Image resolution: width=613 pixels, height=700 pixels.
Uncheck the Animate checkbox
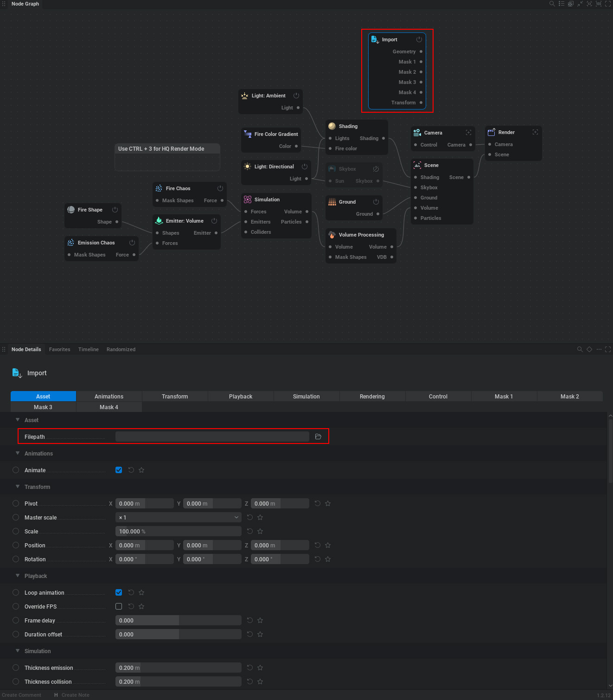[119, 470]
